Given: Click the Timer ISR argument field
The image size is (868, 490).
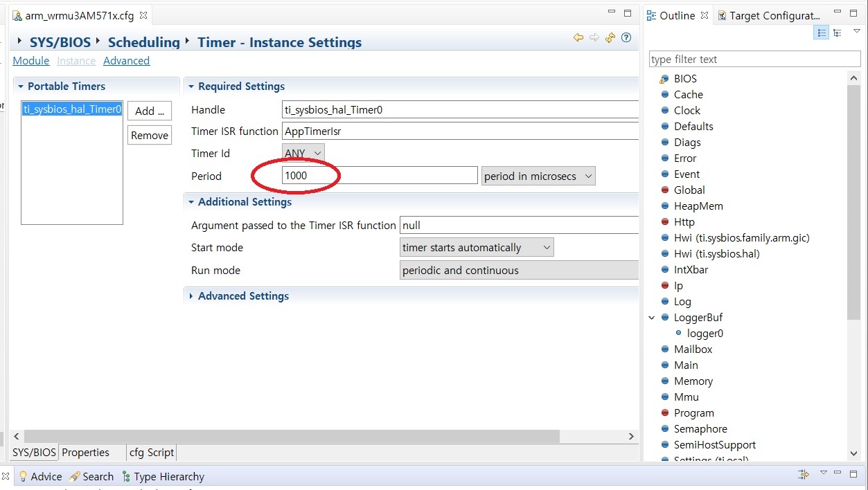Looking at the screenshot, I should (519, 225).
